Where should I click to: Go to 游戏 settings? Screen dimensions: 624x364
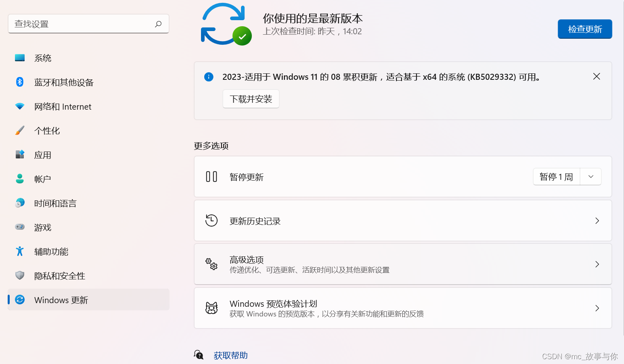(x=88, y=227)
